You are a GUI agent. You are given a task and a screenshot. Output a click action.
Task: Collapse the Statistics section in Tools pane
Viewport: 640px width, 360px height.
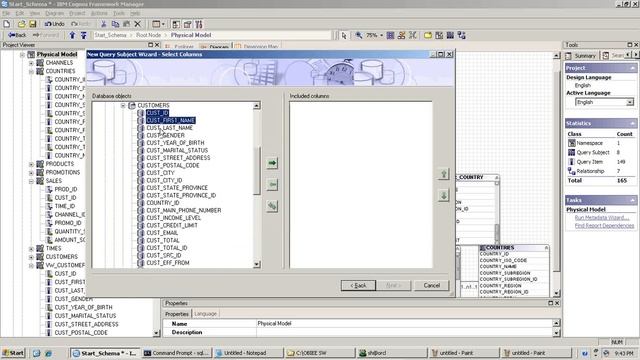point(632,123)
